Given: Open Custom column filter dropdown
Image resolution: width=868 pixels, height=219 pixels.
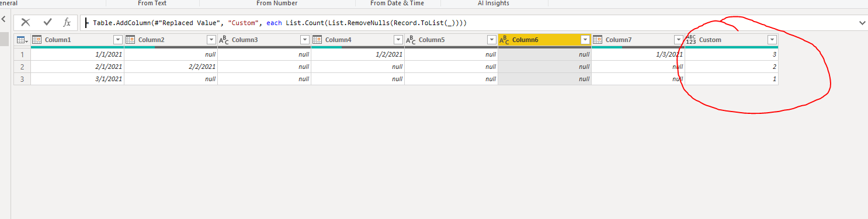Looking at the screenshot, I should 772,40.
